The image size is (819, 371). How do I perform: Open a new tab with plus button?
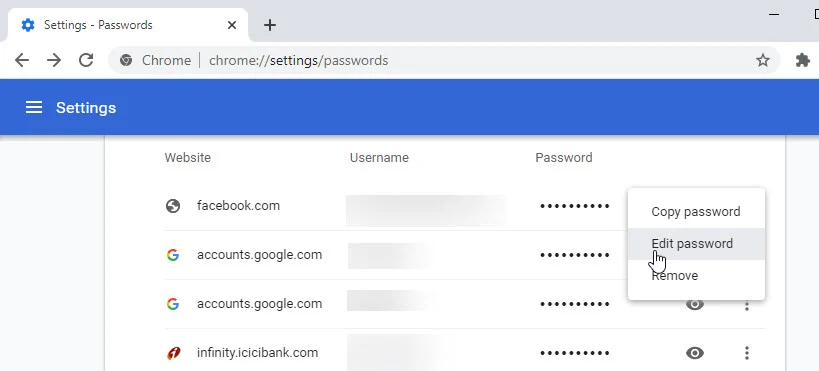pyautogui.click(x=270, y=25)
